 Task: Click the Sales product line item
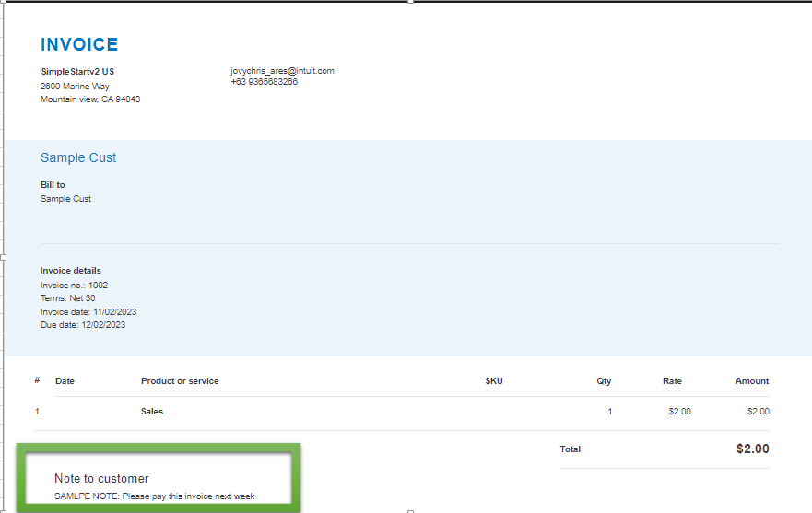click(152, 412)
